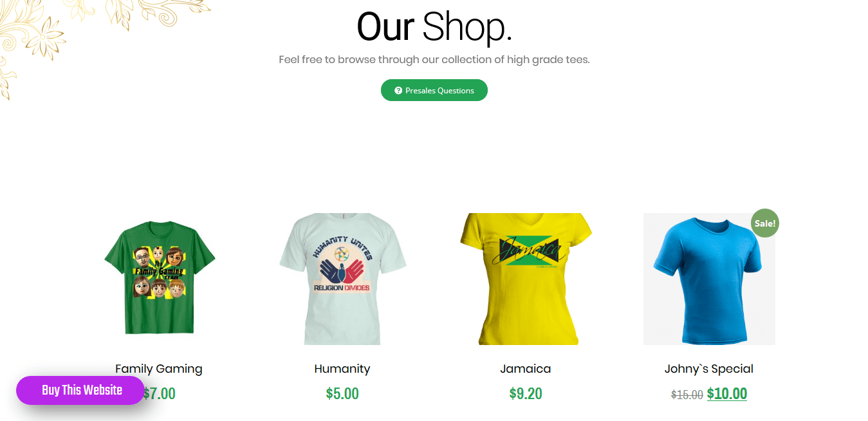Click the $9.20 Jamaica price

point(526,393)
